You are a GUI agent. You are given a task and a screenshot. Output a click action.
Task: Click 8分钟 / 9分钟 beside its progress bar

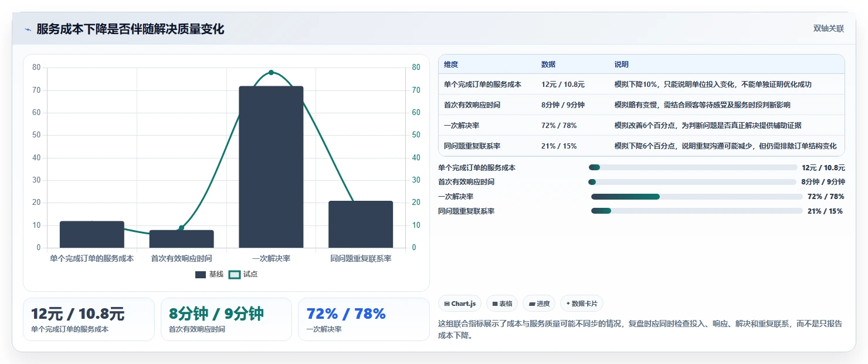pyautogui.click(x=823, y=182)
